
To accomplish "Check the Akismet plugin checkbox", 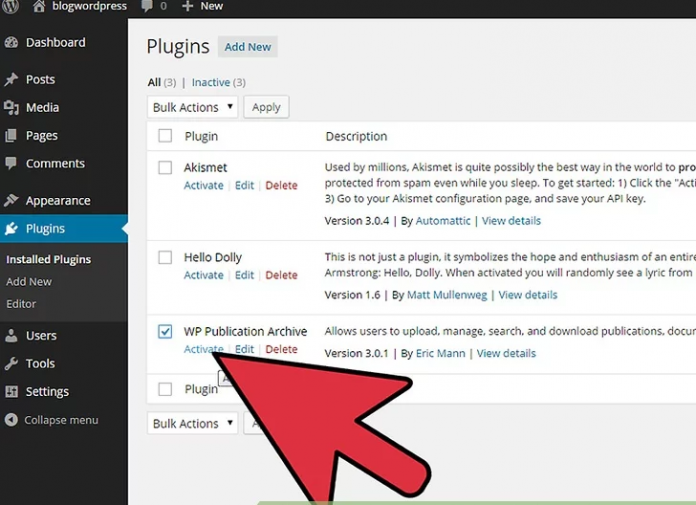I will click(x=165, y=168).
